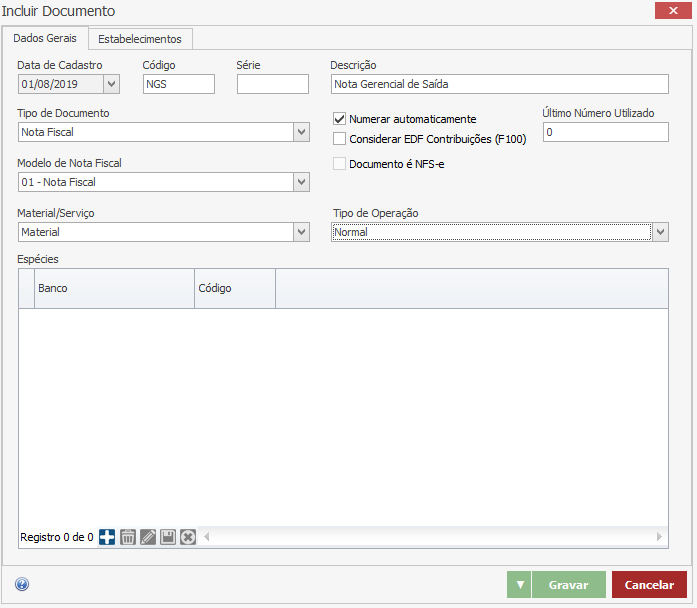This screenshot has height=608, width=697.
Task: Click the Gravar button
Action: (568, 585)
